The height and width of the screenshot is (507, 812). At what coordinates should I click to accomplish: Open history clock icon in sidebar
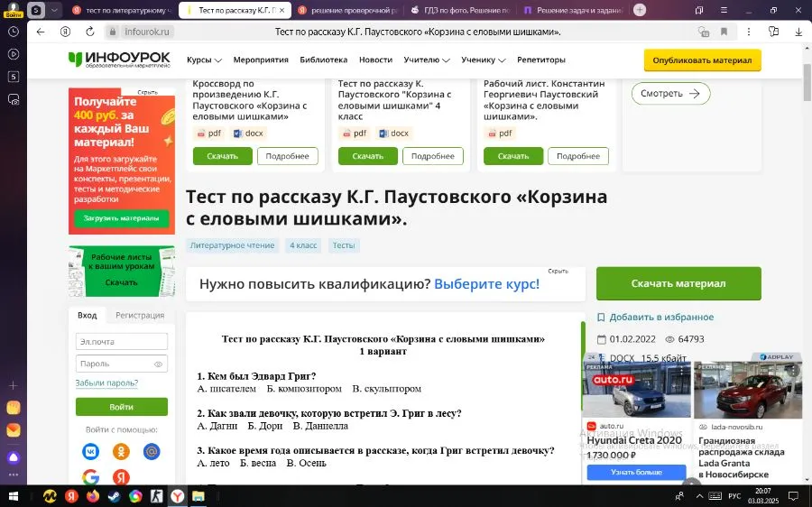click(14, 32)
